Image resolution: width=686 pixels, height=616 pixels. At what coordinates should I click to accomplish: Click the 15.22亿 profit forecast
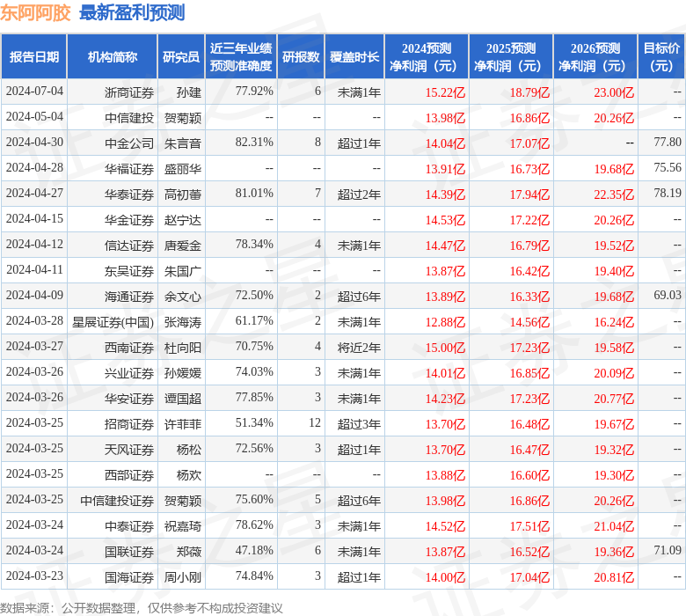point(445,92)
